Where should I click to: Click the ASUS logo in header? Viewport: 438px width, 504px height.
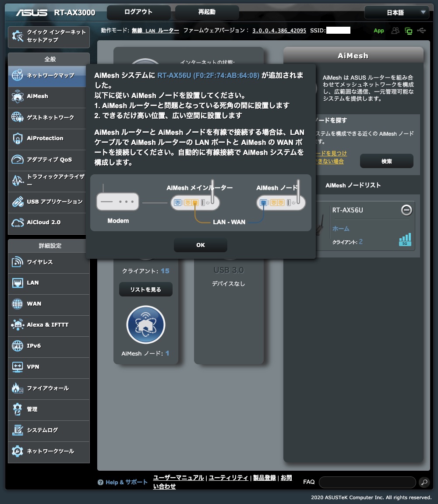coord(32,13)
